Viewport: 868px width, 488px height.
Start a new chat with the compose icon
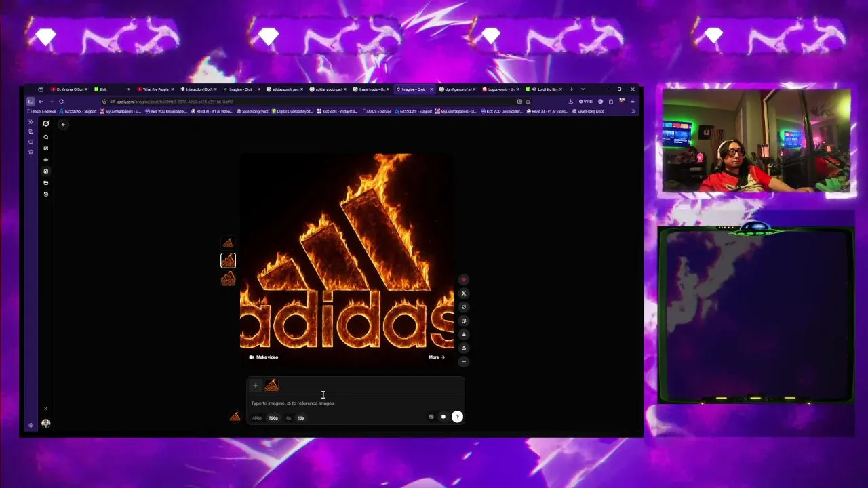point(46,148)
